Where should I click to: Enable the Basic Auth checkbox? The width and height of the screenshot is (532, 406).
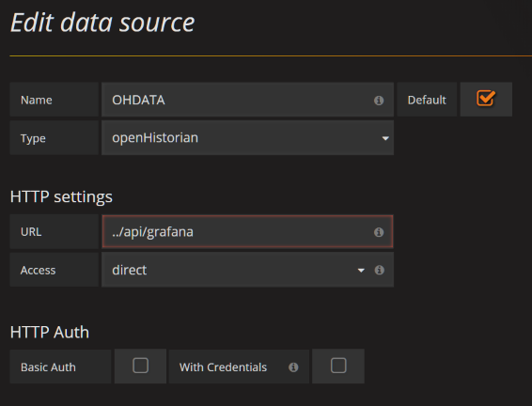[x=140, y=366]
